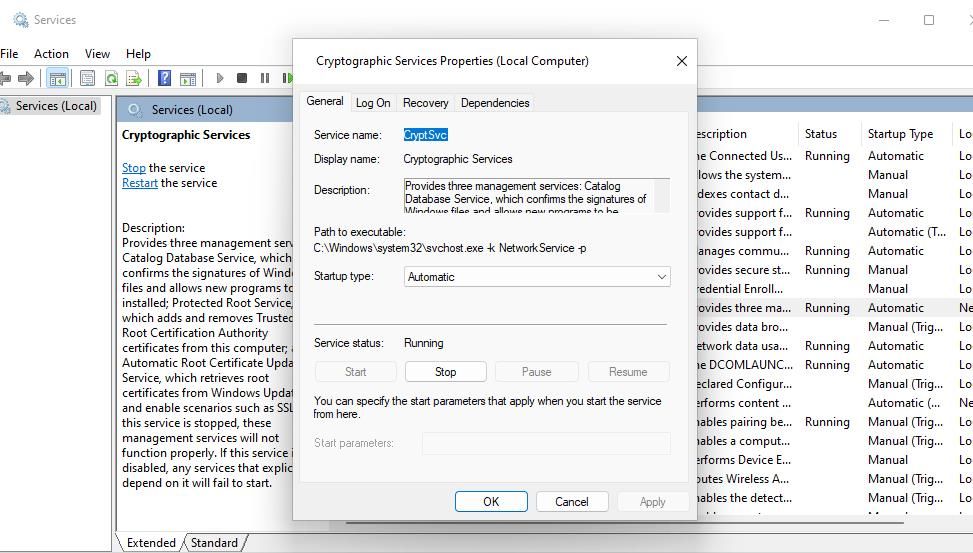The height and width of the screenshot is (553, 973).
Task: Click the Startup Type column header
Action: pos(900,134)
